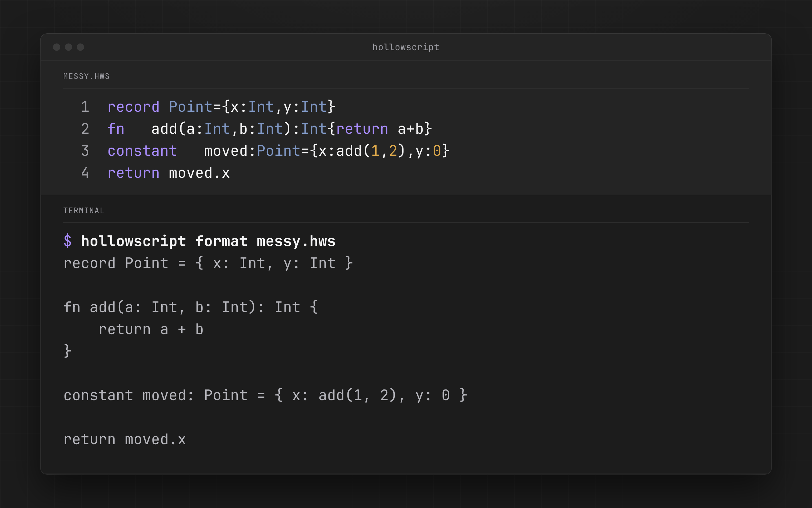Image resolution: width=812 pixels, height=508 pixels.
Task: Click the indented return a + b output
Action: pos(151,329)
